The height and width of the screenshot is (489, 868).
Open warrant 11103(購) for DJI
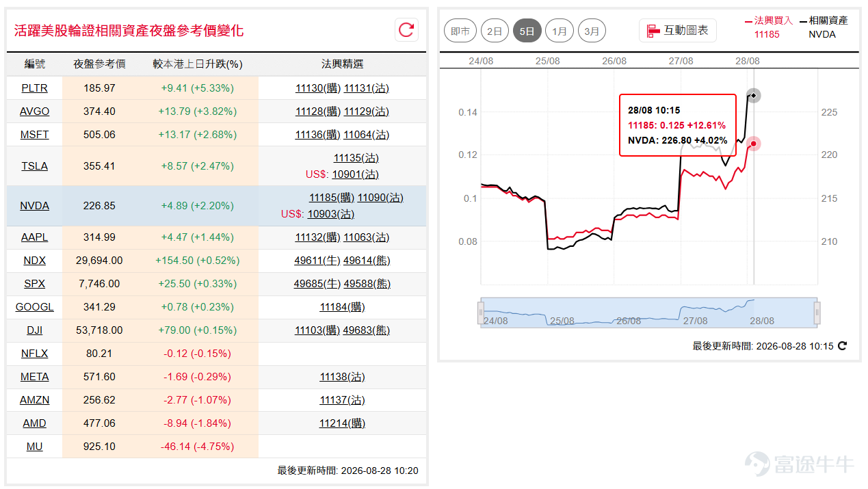click(317, 330)
